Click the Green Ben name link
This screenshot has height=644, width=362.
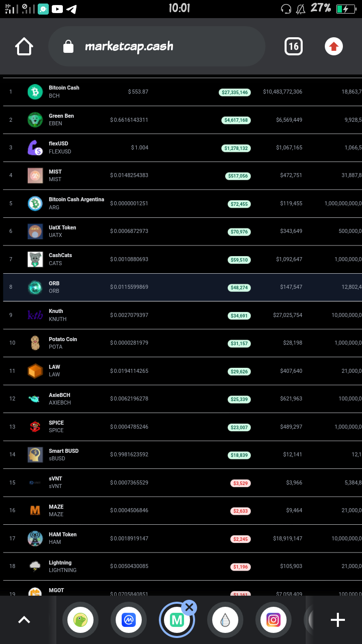point(61,116)
